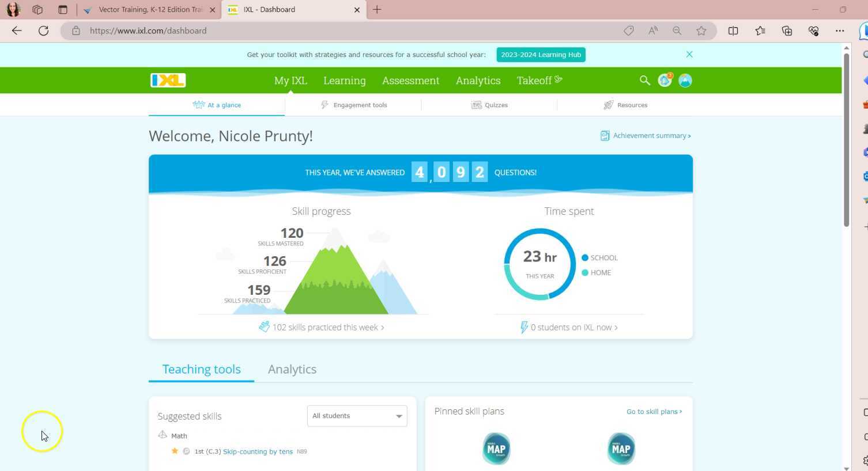Open the first MAP pinned skill plan
Image resolution: width=868 pixels, height=471 pixels.
pos(496,449)
